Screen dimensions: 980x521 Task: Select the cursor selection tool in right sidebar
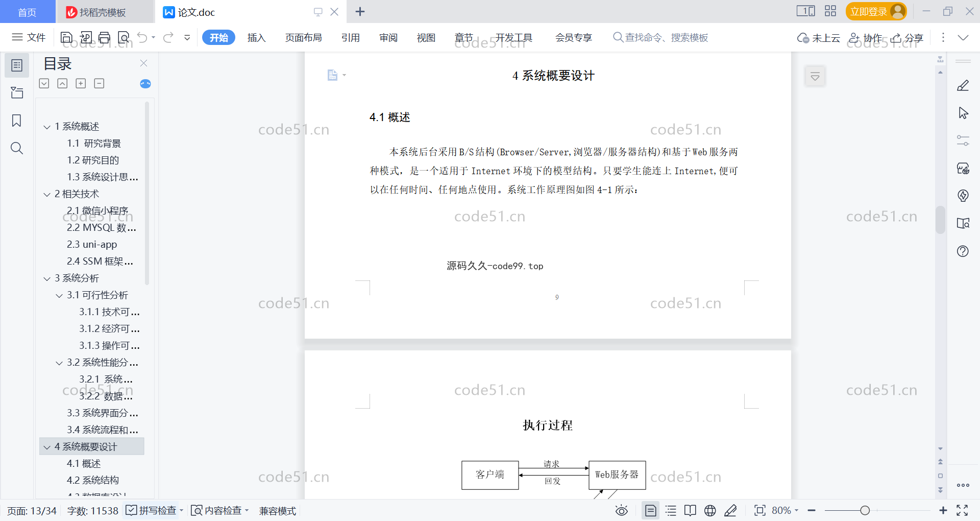tap(963, 113)
